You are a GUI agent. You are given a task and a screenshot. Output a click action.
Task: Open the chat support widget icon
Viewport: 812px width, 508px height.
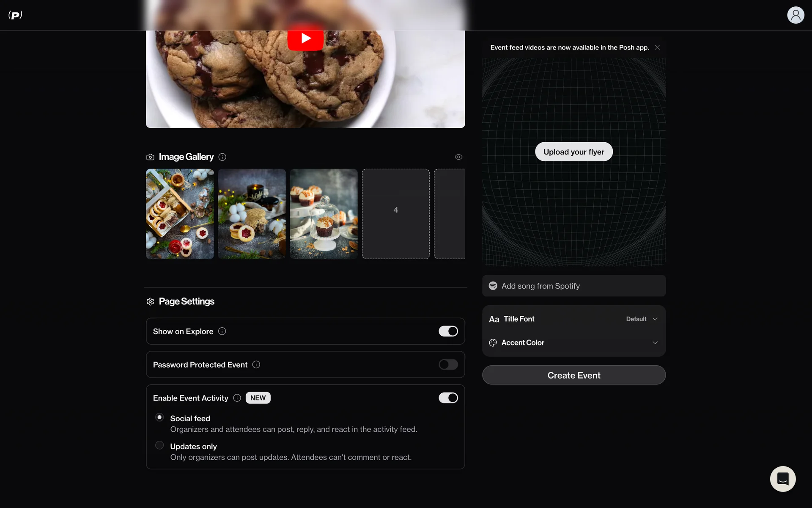[x=782, y=479]
